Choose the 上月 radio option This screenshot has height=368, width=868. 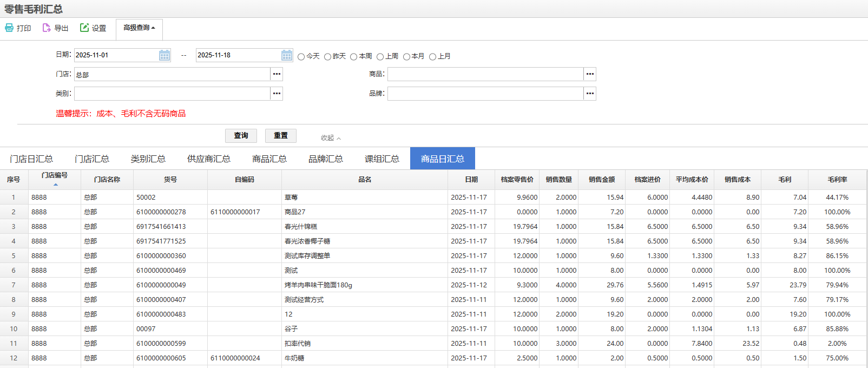pyautogui.click(x=433, y=57)
